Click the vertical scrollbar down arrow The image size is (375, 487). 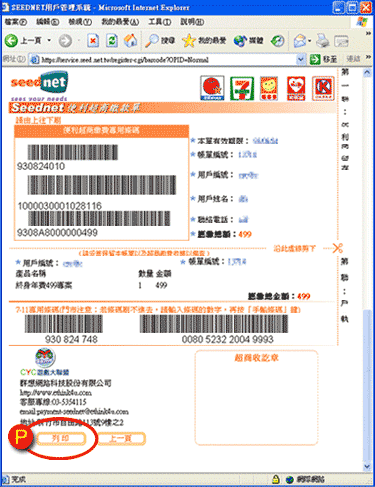click(367, 466)
